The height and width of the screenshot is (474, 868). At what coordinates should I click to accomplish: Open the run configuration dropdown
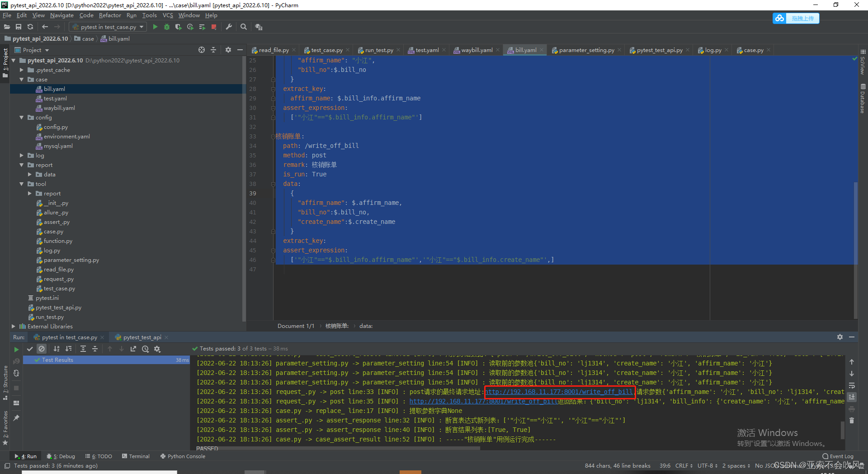[109, 27]
